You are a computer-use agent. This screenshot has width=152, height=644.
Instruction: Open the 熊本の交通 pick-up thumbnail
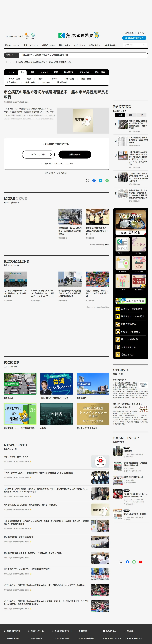(x=20, y=384)
